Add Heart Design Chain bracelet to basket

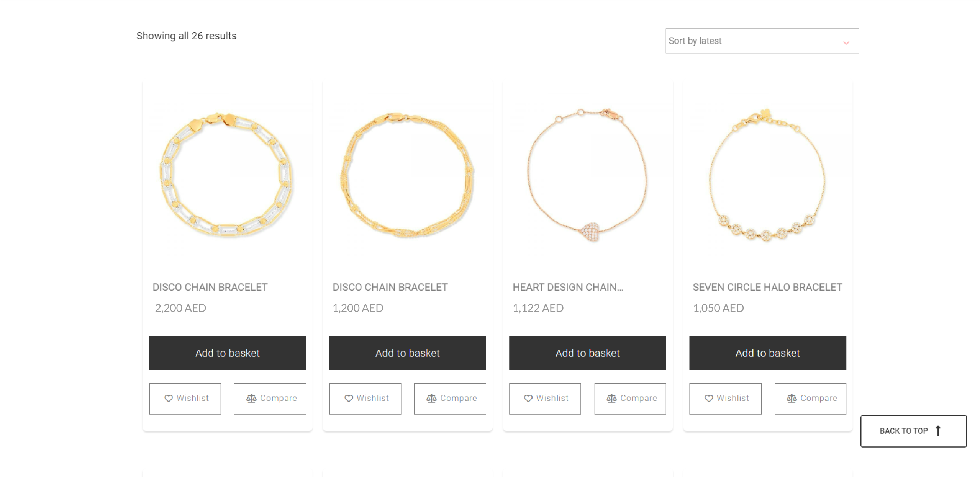(x=588, y=353)
